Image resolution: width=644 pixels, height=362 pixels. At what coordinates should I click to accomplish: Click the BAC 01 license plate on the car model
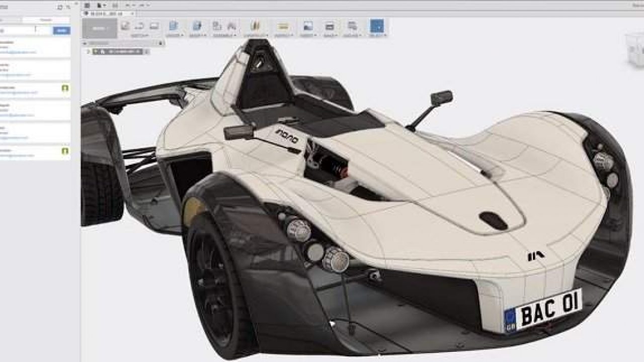(543, 311)
